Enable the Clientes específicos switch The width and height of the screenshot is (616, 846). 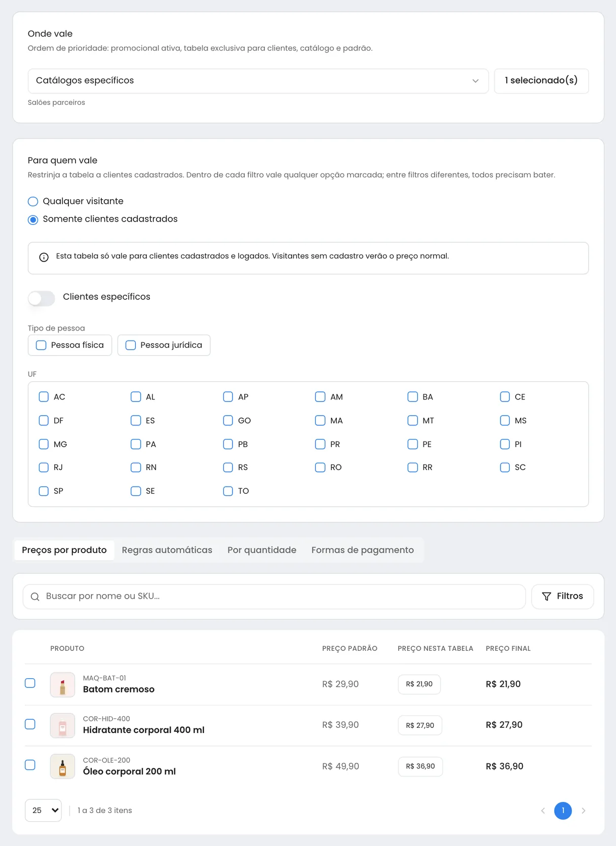[x=42, y=298]
